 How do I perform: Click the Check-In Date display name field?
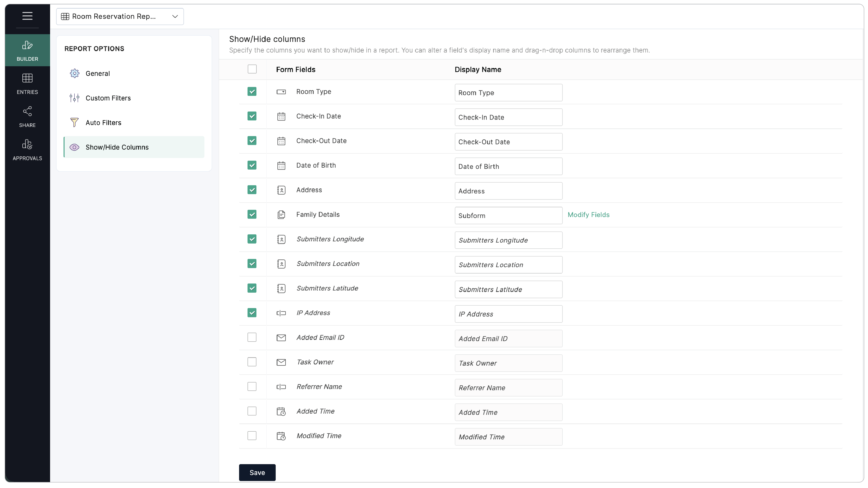(508, 117)
